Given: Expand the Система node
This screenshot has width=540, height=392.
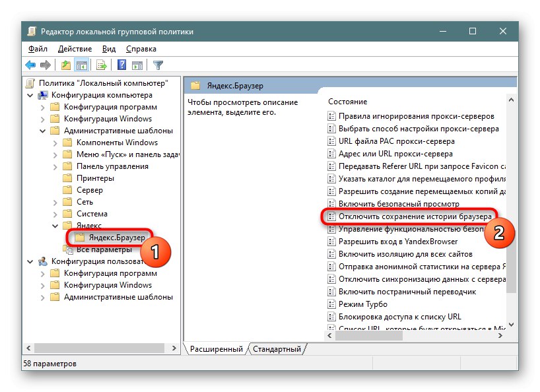Looking at the screenshot, I should 55,214.
